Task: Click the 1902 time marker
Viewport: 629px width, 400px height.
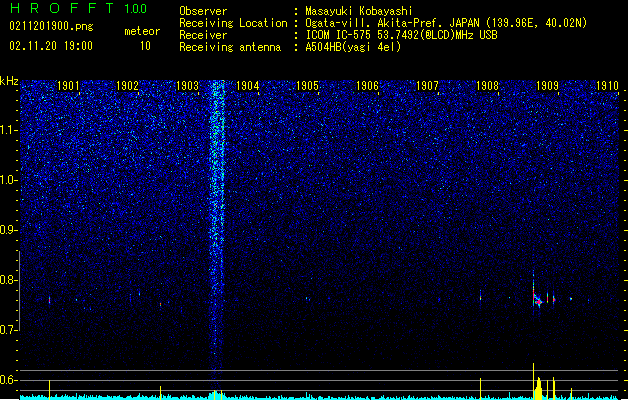Action: [x=127, y=86]
